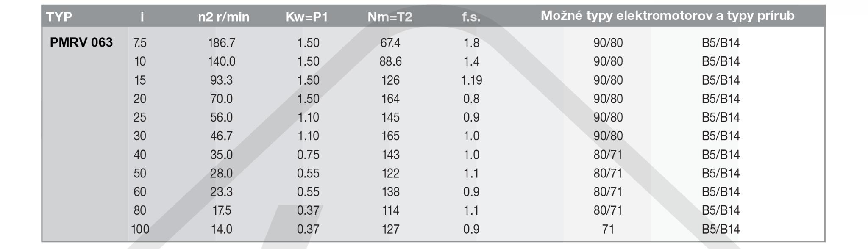Click torque value 165
This screenshot has width=868, height=249.
(390, 136)
